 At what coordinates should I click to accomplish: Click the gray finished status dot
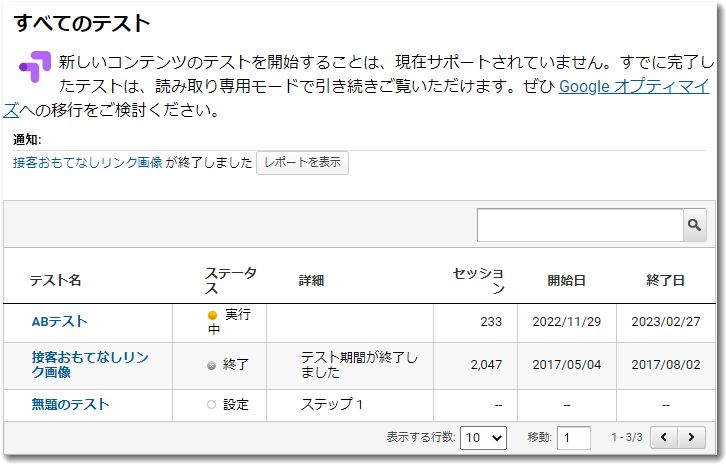(x=211, y=365)
